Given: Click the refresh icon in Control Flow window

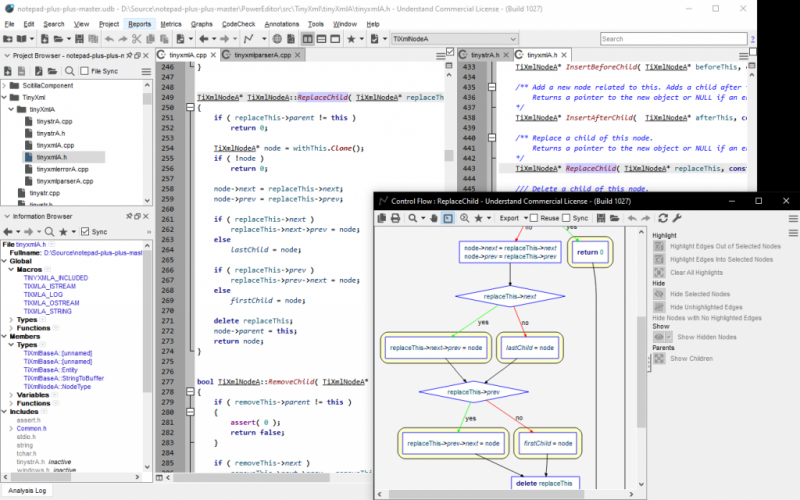Looking at the screenshot, I should (662, 217).
